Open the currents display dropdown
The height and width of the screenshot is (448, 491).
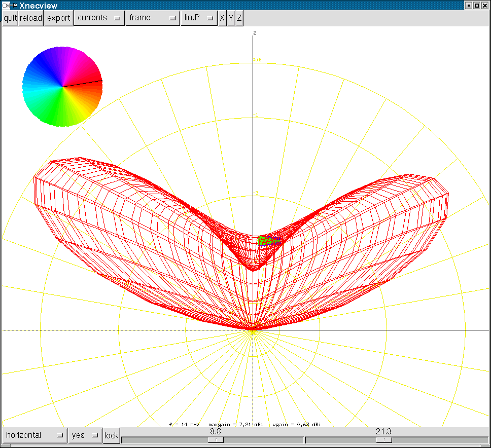click(99, 18)
